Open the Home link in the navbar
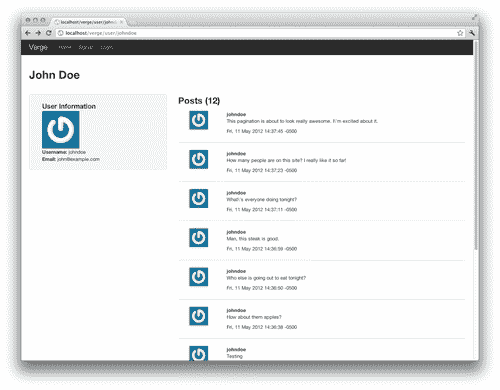This screenshot has width=500, height=390. pos(65,47)
